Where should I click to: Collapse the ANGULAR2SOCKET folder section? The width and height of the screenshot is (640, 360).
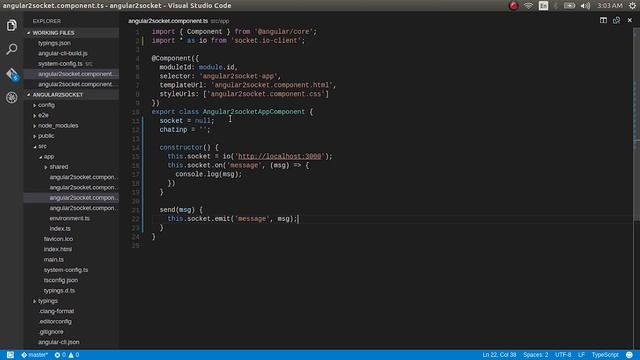pyautogui.click(x=71, y=95)
